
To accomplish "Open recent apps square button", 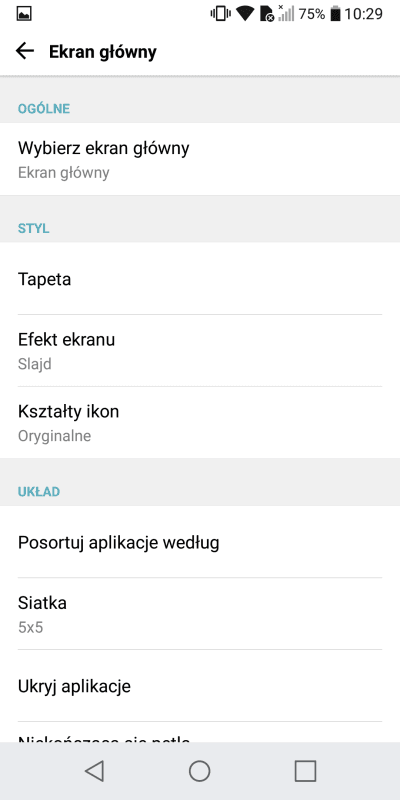I will tap(305, 770).
